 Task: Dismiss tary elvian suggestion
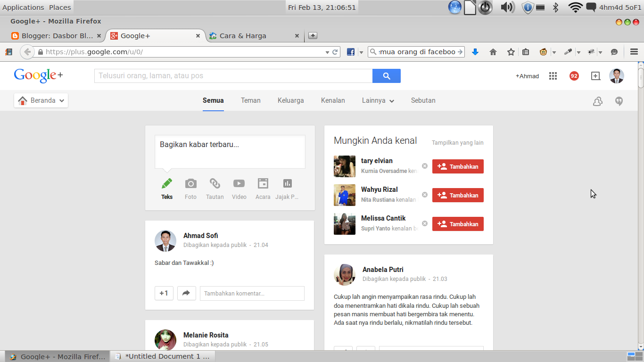click(425, 166)
